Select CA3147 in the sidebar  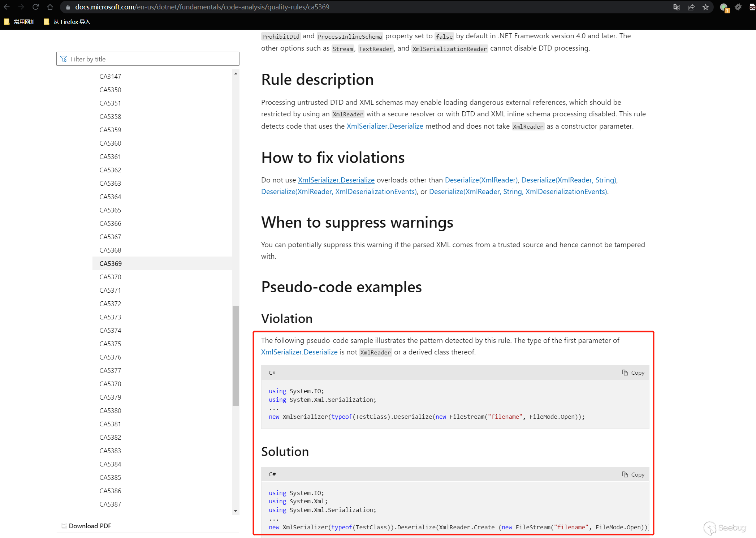click(111, 76)
